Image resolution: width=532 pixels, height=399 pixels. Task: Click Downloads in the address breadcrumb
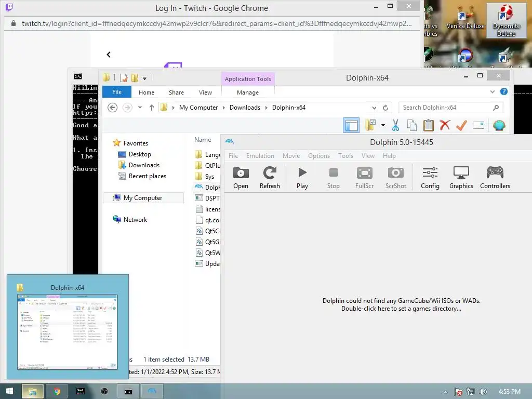pyautogui.click(x=245, y=108)
